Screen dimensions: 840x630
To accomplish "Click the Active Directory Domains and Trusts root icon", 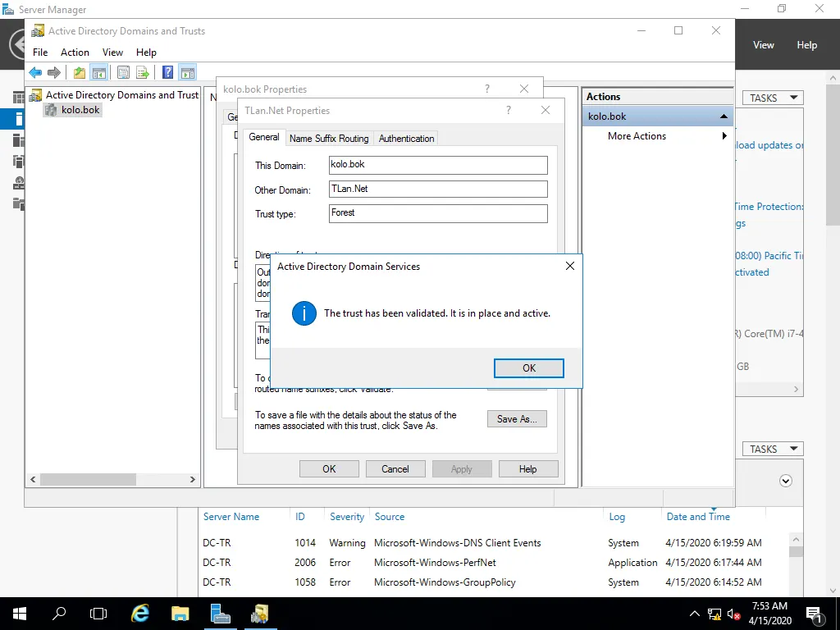I will point(35,95).
